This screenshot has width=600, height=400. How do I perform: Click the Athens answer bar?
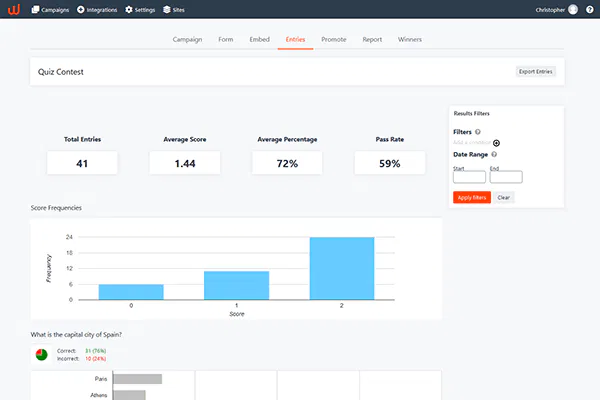(x=129, y=395)
